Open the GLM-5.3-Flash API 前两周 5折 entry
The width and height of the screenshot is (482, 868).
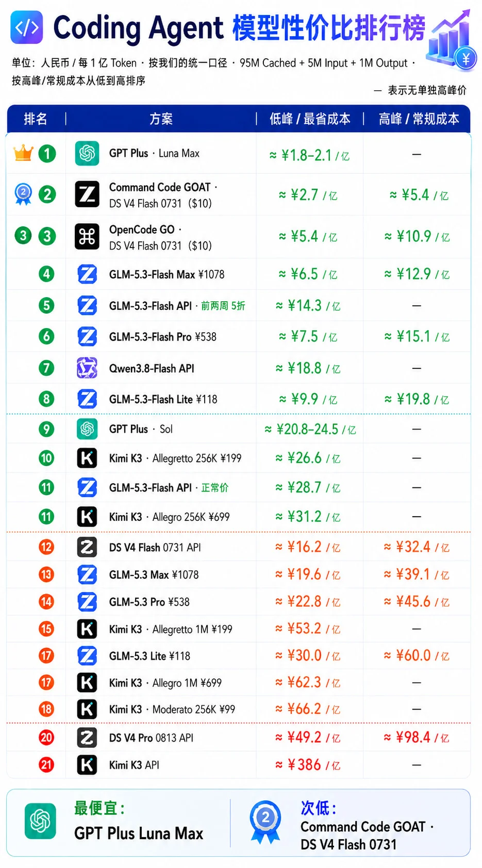[177, 306]
